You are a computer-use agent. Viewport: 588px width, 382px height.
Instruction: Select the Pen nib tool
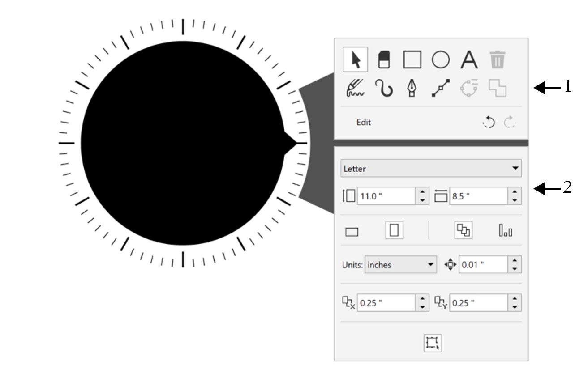point(412,88)
